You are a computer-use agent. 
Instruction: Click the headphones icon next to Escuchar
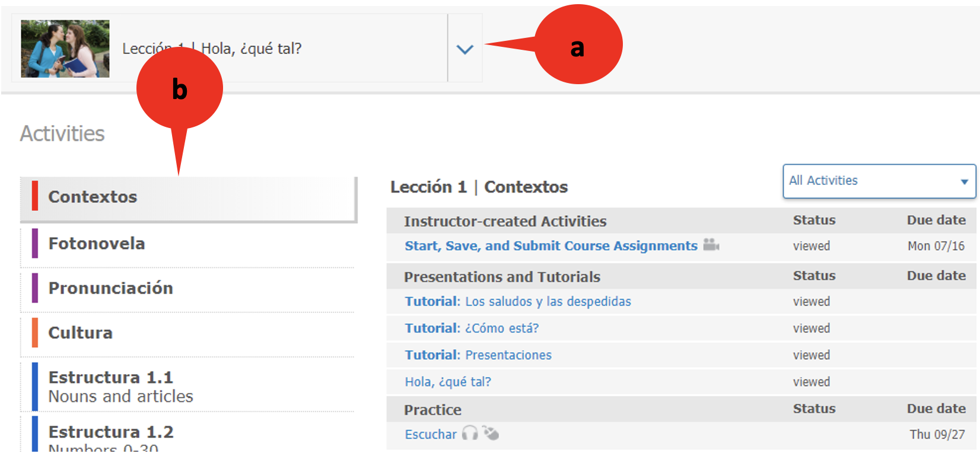(470, 433)
